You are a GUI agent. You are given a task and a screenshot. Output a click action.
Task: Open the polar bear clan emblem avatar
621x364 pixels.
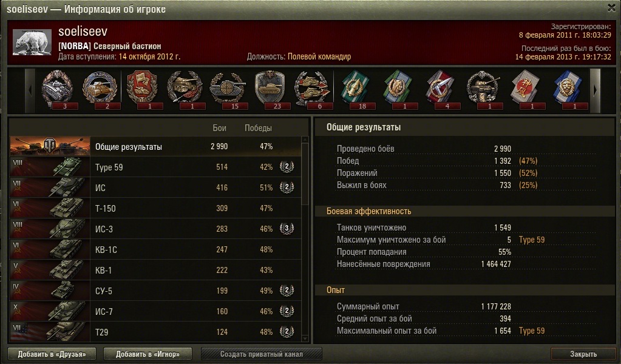click(x=32, y=42)
